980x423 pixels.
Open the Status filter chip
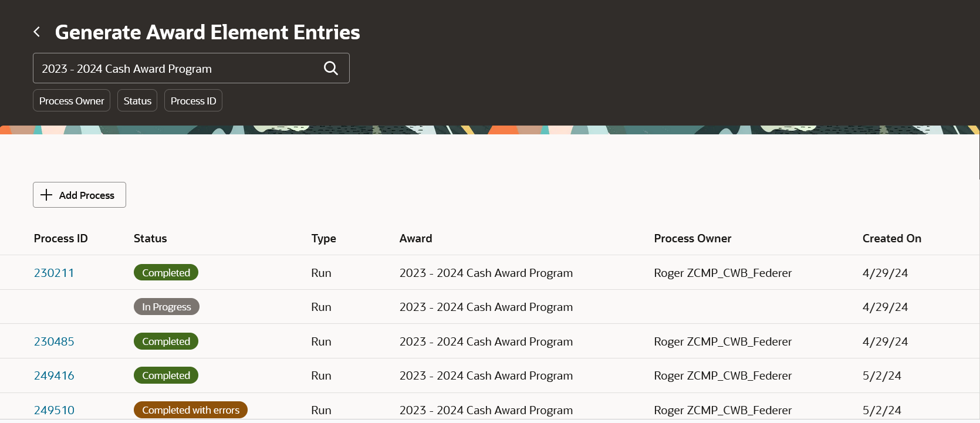137,101
